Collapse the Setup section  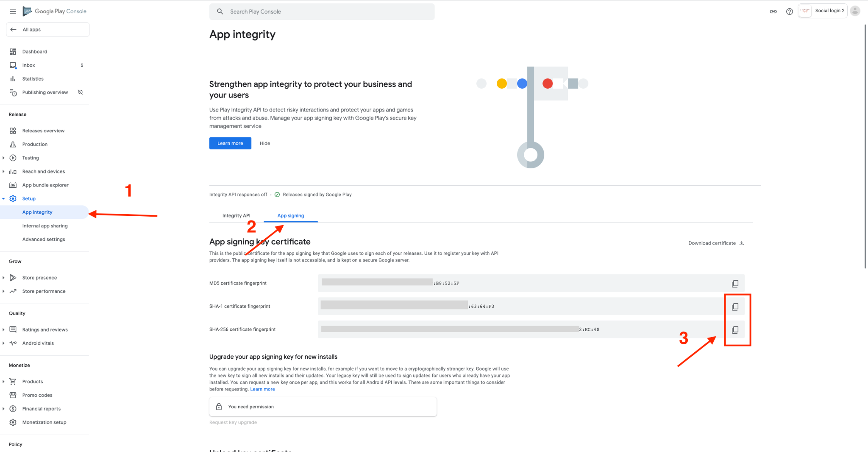click(x=3, y=199)
